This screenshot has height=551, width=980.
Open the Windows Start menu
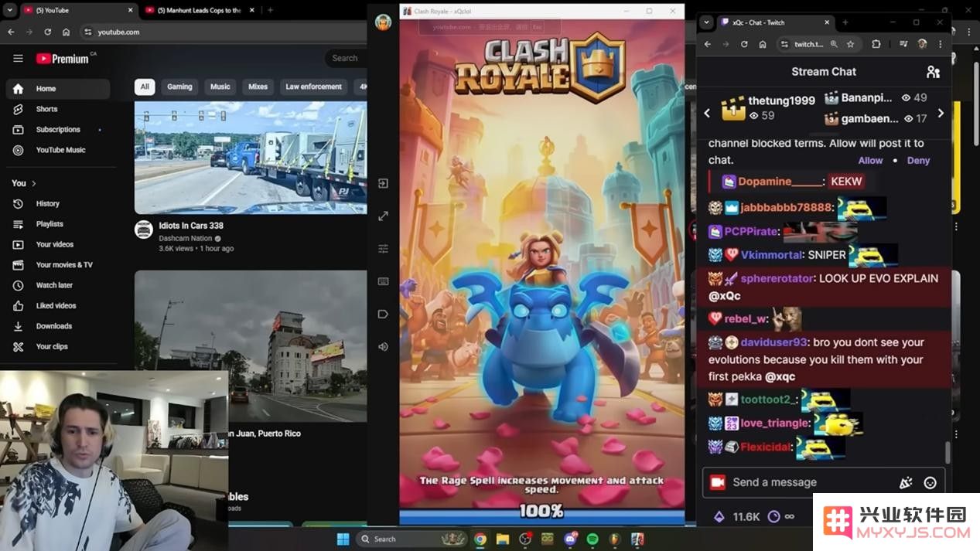click(343, 539)
